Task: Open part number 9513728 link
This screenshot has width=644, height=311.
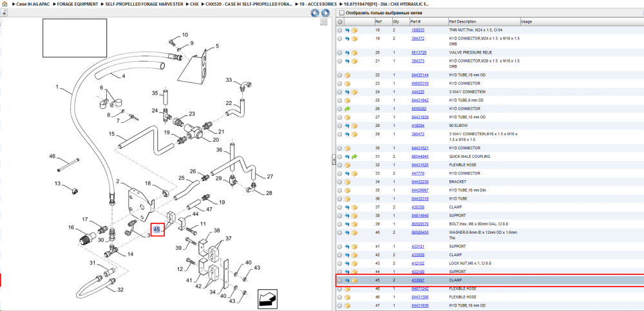Action: coord(419,53)
